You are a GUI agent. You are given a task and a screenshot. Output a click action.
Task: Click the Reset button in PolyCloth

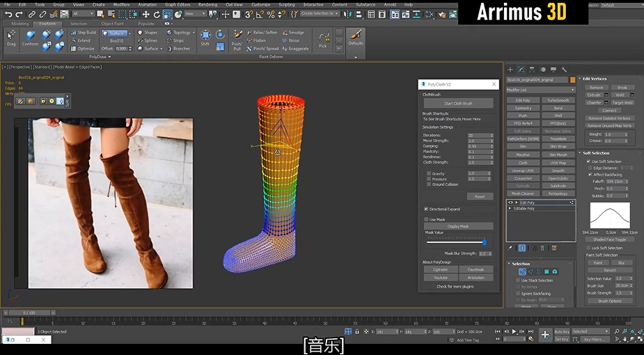coord(480,196)
